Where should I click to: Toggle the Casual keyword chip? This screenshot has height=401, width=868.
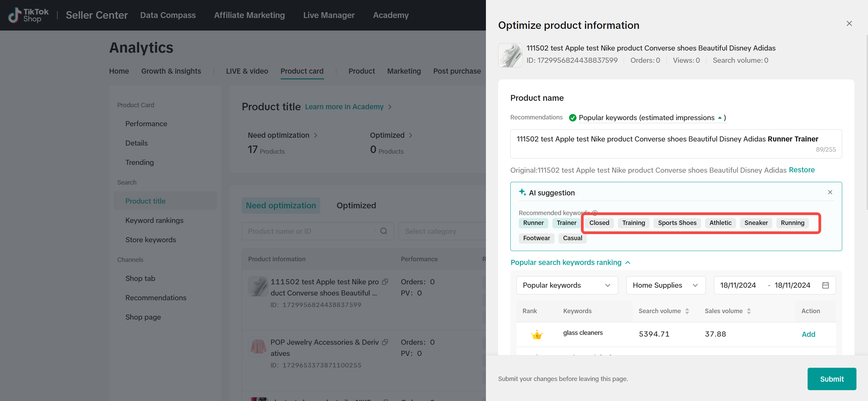click(x=572, y=238)
